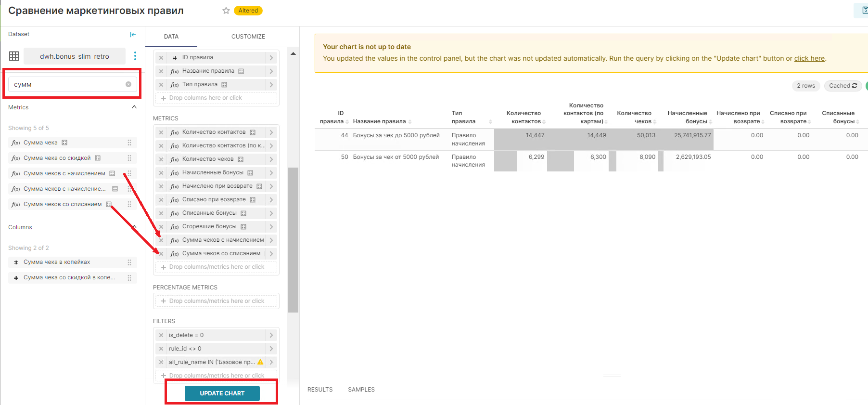Click the metrics search input field

(67, 84)
